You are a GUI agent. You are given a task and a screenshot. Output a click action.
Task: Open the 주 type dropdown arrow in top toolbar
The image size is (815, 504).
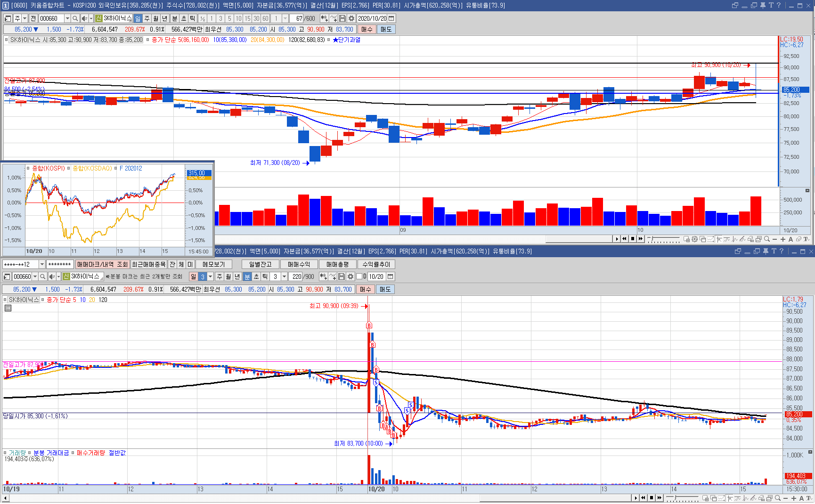pos(24,18)
